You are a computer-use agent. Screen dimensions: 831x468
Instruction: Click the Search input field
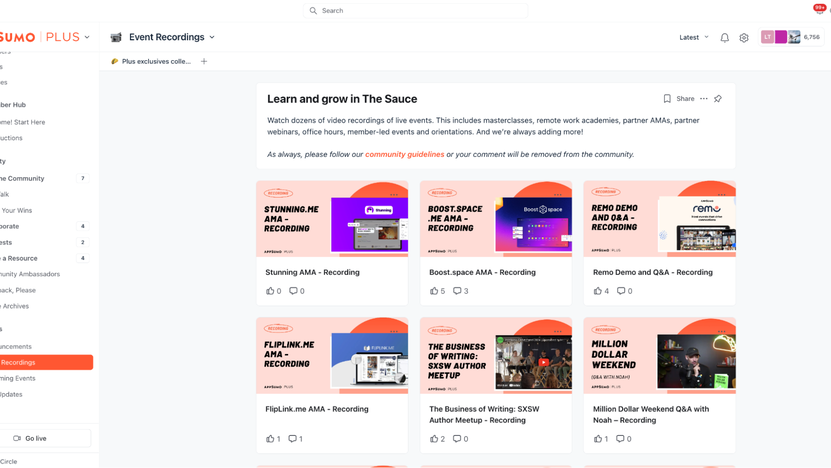pyautogui.click(x=415, y=11)
